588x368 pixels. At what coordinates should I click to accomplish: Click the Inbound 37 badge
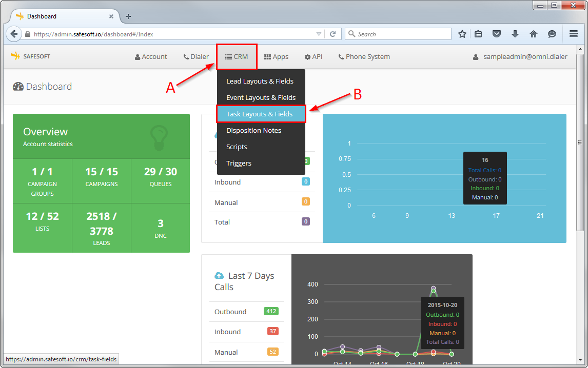click(272, 331)
